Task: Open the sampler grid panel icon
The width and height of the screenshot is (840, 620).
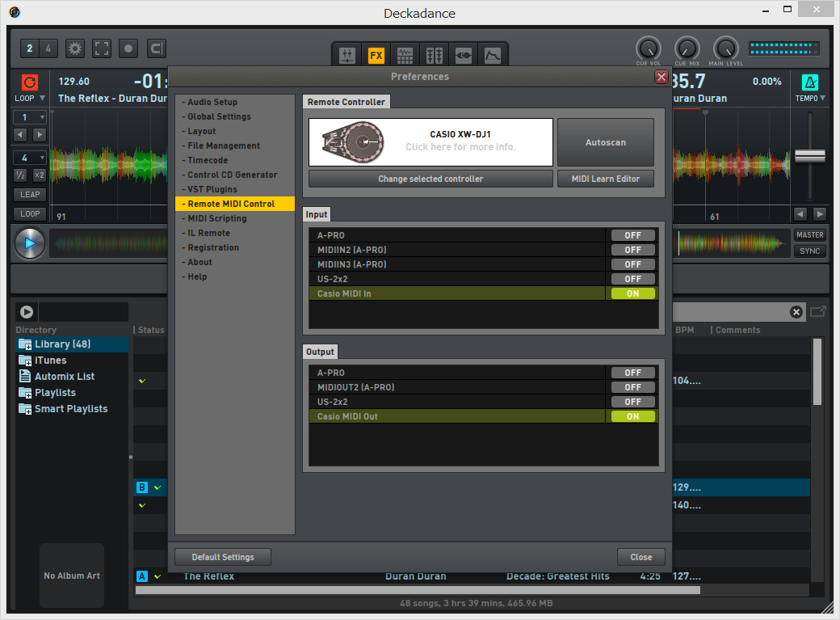Action: pyautogui.click(x=405, y=55)
